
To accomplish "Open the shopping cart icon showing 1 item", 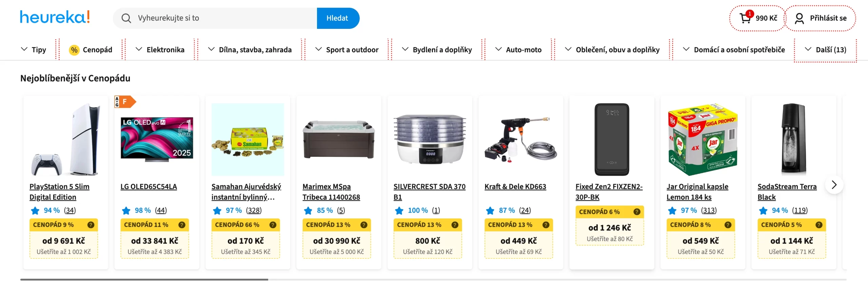I will [745, 18].
